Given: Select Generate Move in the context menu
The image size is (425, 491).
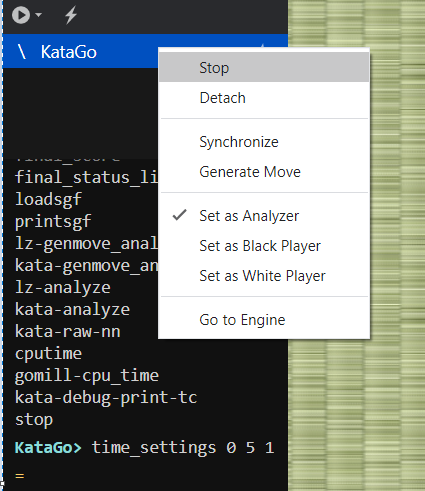Looking at the screenshot, I should pyautogui.click(x=264, y=172).
